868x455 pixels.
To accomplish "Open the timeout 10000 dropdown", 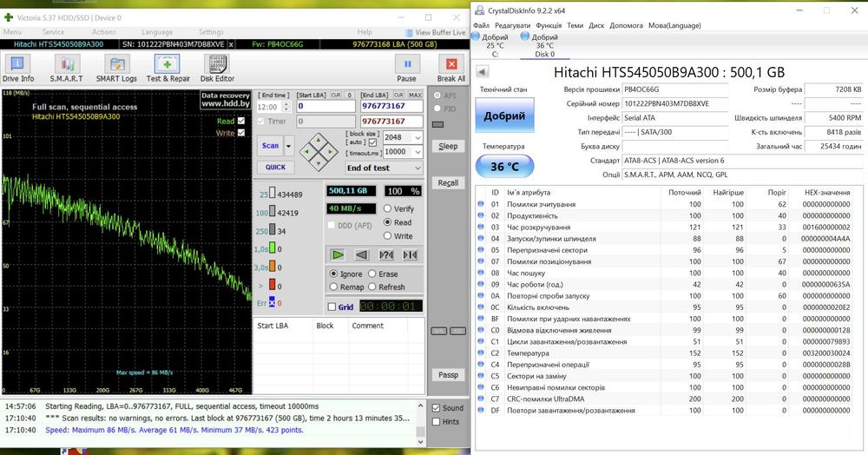I will [x=418, y=152].
